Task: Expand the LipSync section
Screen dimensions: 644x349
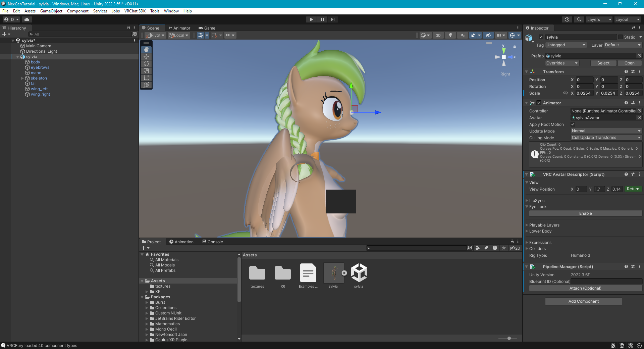Action: click(527, 201)
